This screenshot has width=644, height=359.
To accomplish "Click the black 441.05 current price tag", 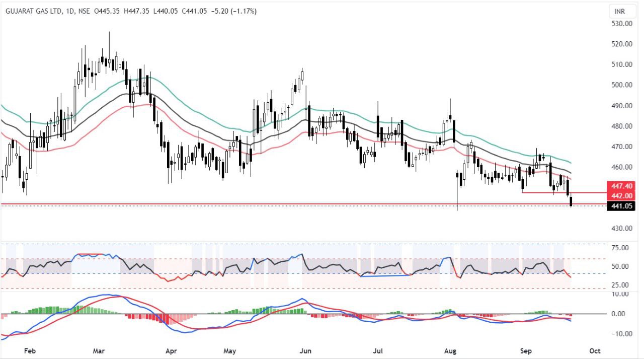I will (621, 205).
